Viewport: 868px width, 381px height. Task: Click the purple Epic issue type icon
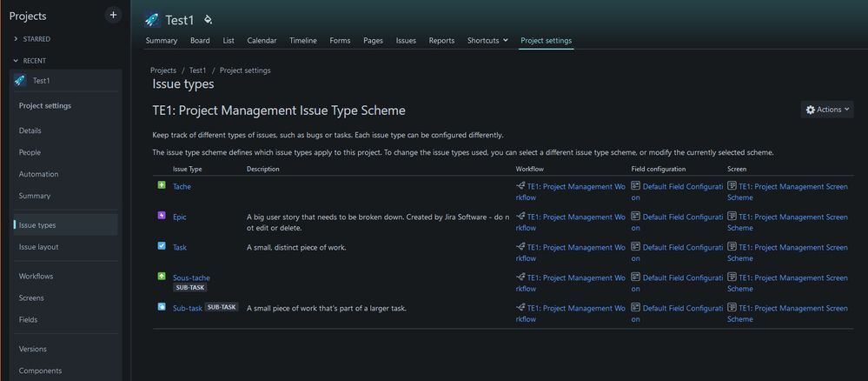coord(162,217)
